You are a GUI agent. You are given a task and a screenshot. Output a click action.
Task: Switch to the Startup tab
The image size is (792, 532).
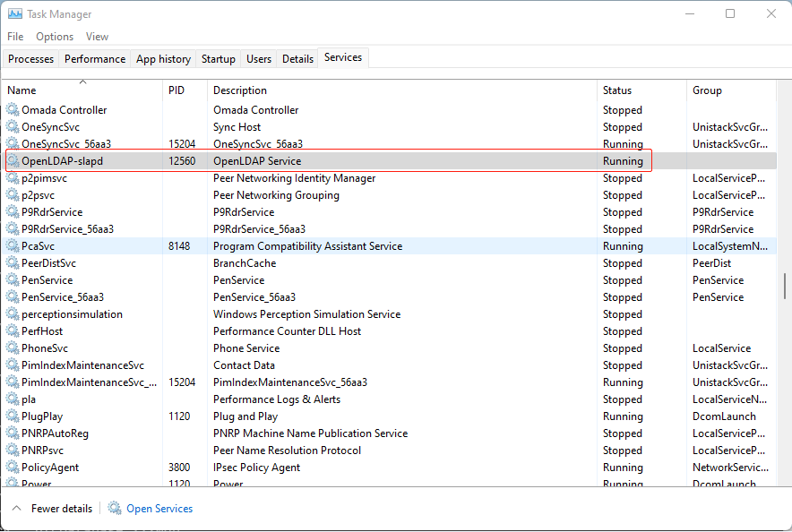(x=219, y=59)
